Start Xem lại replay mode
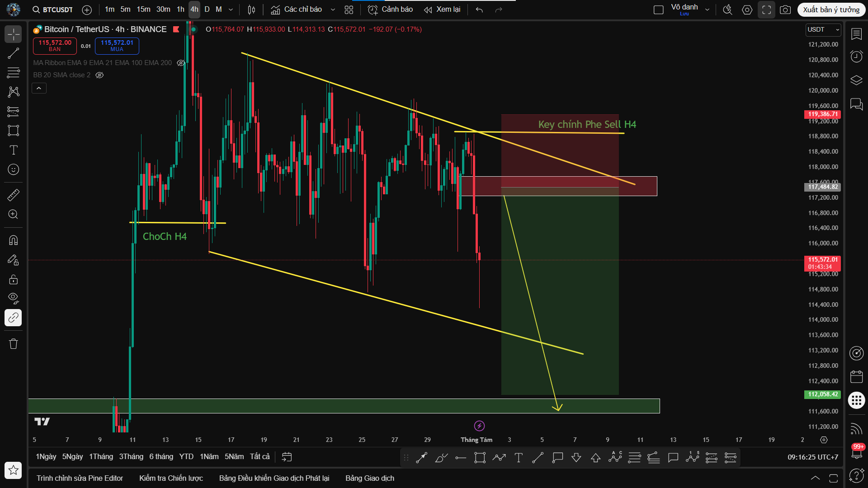The image size is (868, 488). point(442,9)
